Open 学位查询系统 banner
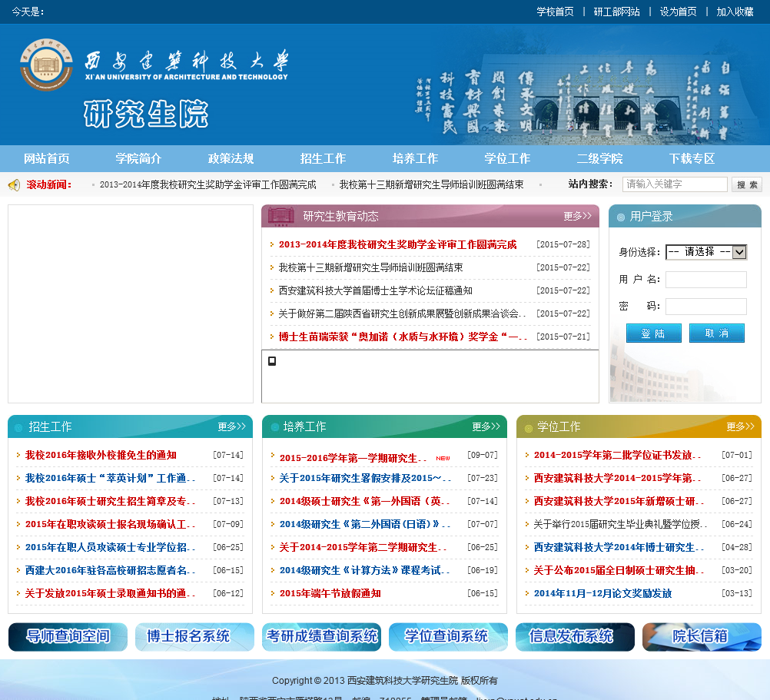The image size is (770, 700). click(448, 637)
